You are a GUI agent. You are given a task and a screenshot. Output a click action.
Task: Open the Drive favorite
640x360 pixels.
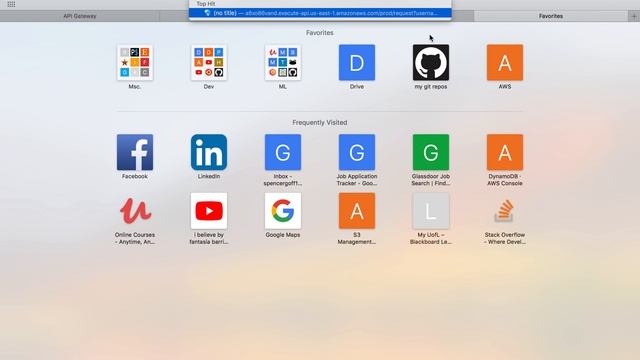(357, 62)
